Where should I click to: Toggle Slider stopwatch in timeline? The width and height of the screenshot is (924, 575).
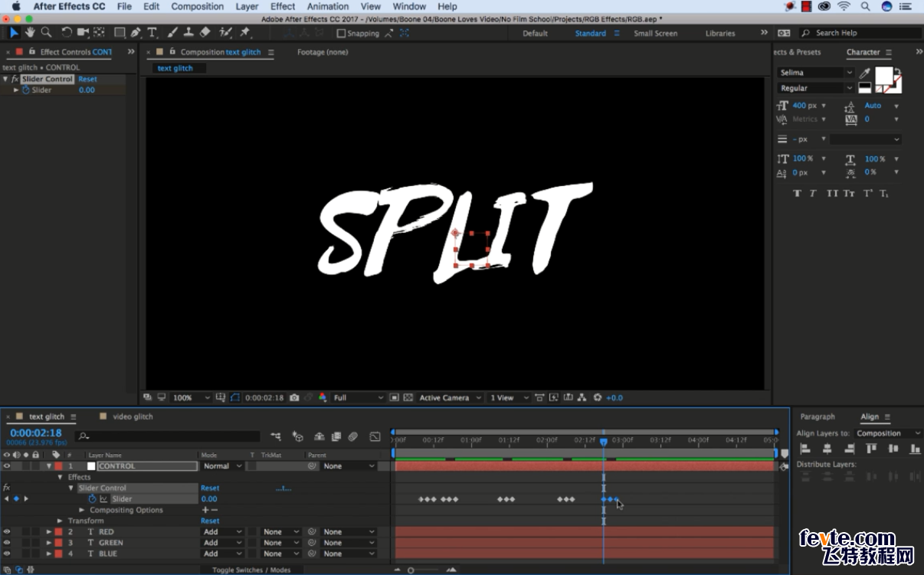(93, 498)
